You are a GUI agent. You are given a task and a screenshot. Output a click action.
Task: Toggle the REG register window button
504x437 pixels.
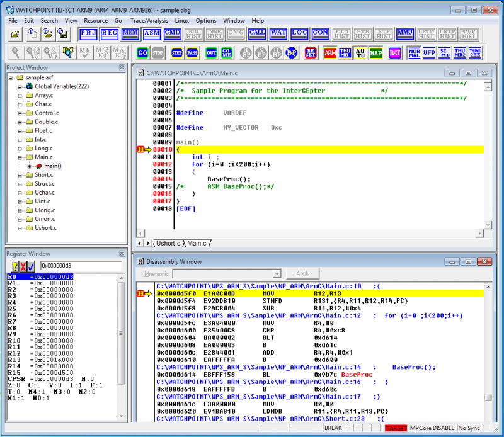(x=110, y=34)
